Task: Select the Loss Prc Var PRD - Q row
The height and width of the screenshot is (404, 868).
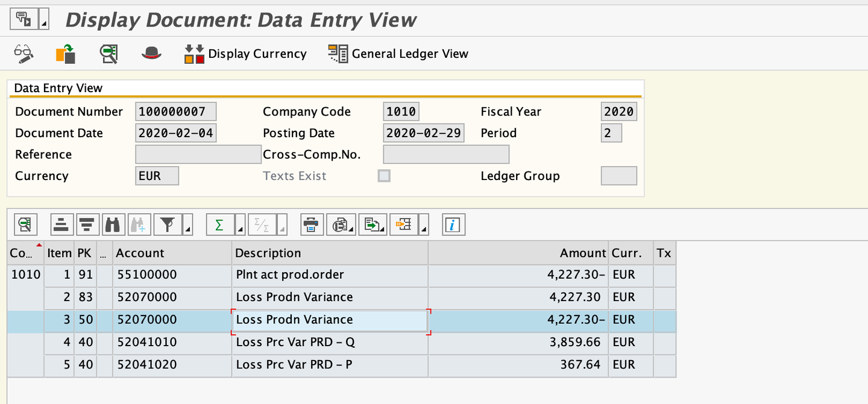Action: [x=294, y=342]
